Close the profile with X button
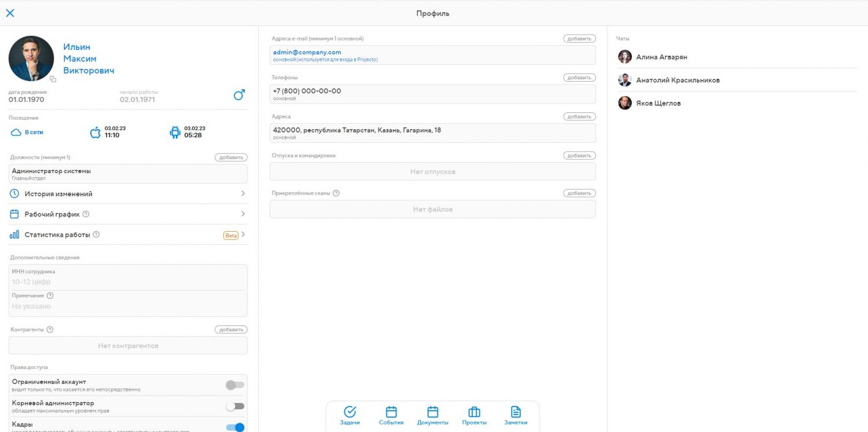The height and width of the screenshot is (432, 868). 10,13
